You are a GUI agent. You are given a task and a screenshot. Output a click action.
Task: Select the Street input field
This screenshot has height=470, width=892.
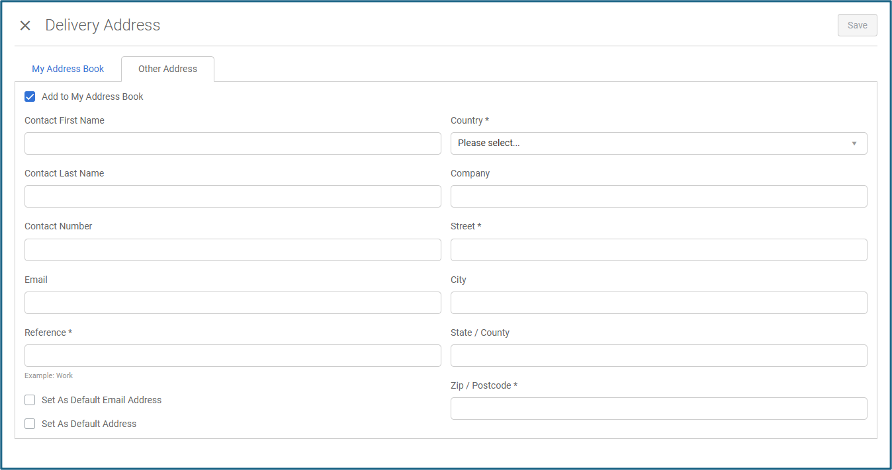[x=658, y=249]
